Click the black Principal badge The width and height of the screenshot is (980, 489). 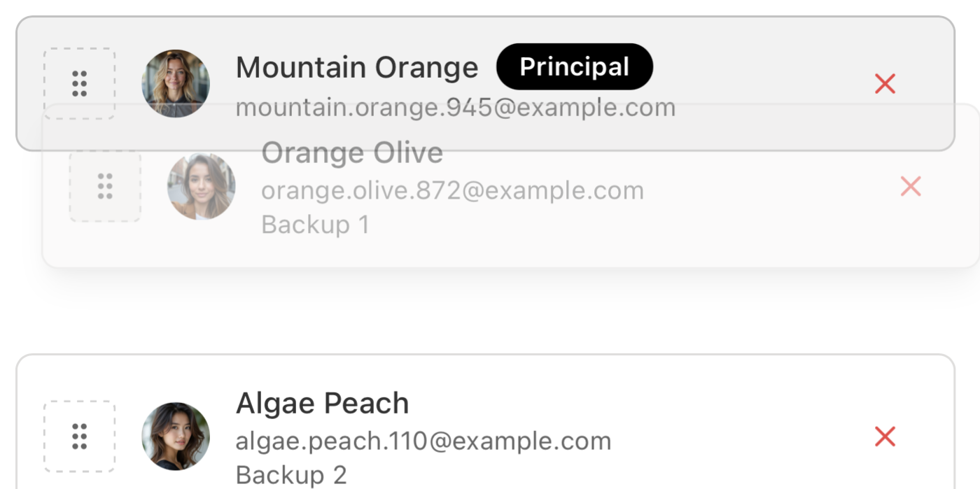click(574, 67)
